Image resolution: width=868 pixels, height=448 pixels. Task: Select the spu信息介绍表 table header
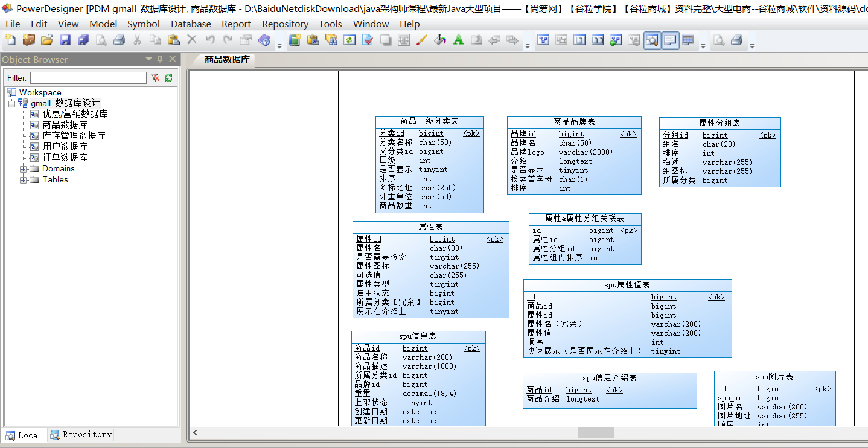[x=610, y=378]
